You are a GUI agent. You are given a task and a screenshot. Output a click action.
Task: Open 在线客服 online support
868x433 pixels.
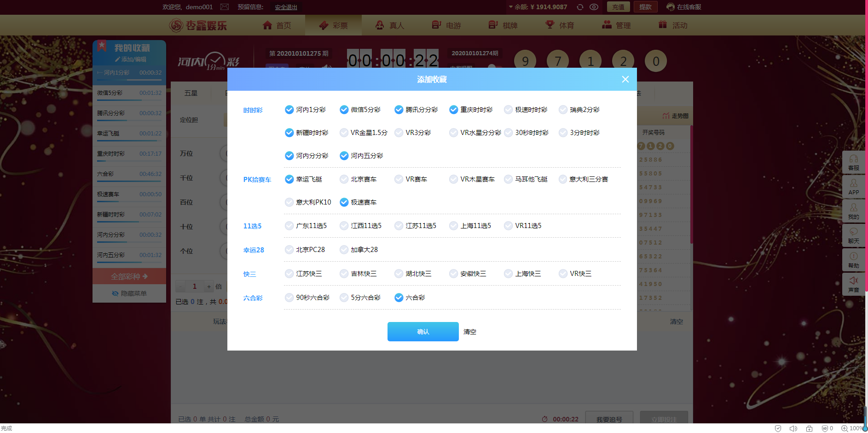(x=684, y=7)
